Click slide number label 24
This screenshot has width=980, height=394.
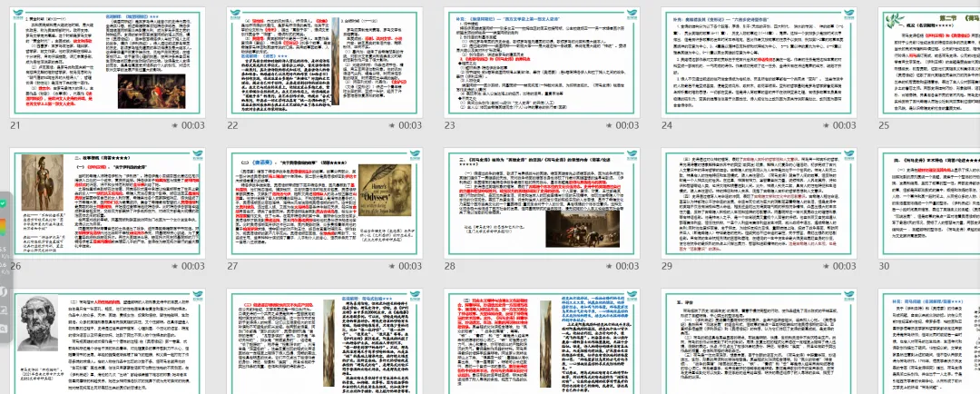pyautogui.click(x=666, y=125)
